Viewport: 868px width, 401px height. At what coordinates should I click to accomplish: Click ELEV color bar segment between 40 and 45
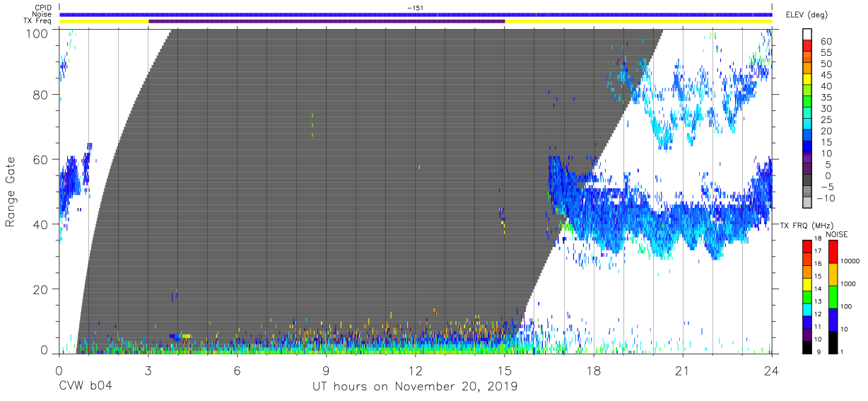pos(807,79)
